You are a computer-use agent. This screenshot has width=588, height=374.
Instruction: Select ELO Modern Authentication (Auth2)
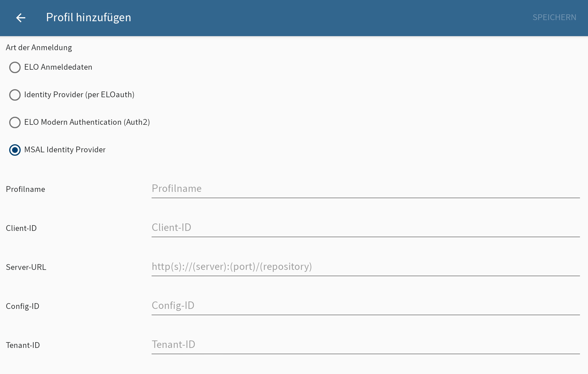[15, 122]
